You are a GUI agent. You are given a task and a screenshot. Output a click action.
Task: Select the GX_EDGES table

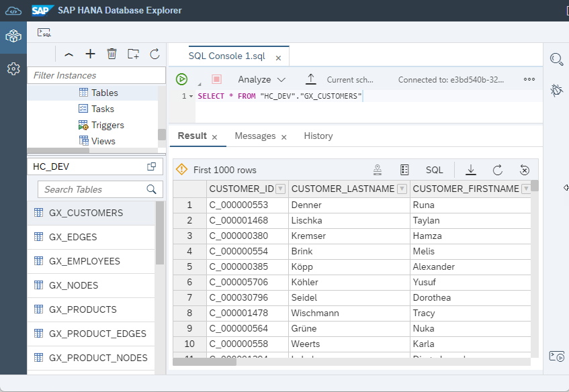[x=91, y=237]
